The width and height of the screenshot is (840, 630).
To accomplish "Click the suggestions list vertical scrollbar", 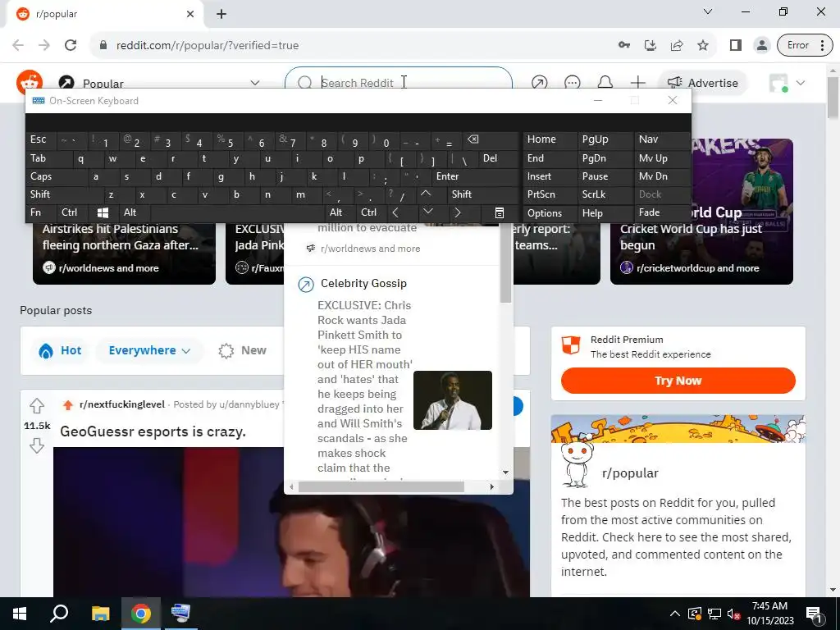I will (505, 263).
